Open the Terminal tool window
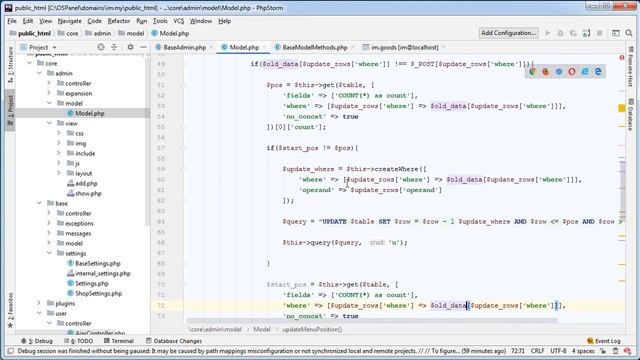The width and height of the screenshot is (640, 360). pos(119,341)
